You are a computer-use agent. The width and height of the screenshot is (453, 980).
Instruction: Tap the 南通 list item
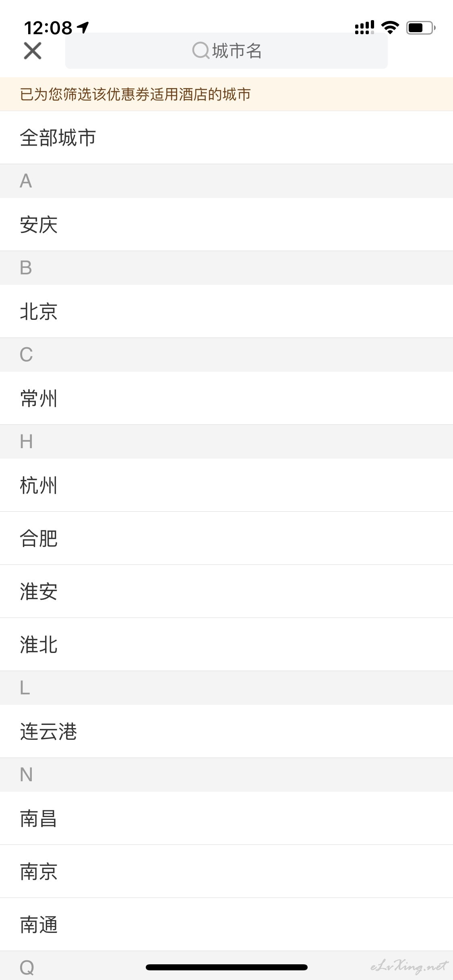(x=226, y=924)
